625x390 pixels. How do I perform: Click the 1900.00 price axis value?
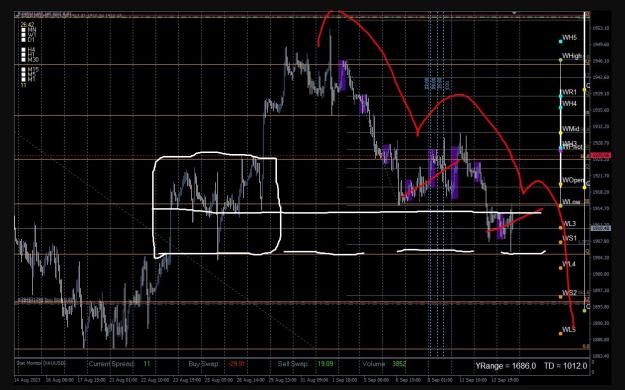601,274
